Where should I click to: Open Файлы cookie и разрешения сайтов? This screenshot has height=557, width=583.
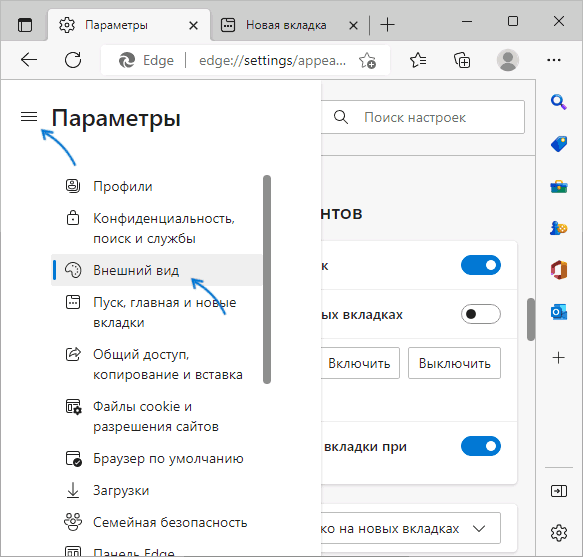pyautogui.click(x=156, y=416)
